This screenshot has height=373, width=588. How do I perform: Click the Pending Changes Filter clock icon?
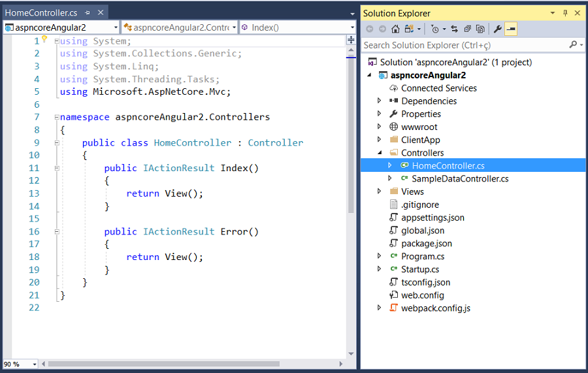pyautogui.click(x=434, y=29)
